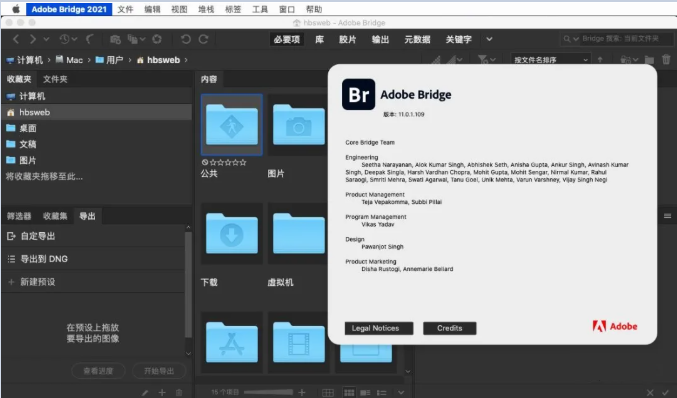677x398 pixels.
Task: Switch to 库 workspace
Action: coord(320,39)
